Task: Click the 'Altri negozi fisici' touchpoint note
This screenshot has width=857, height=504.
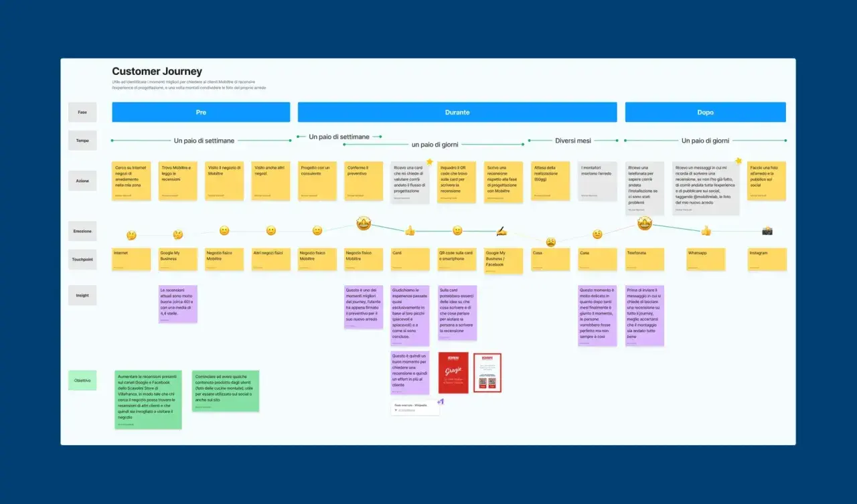Action: (270, 259)
